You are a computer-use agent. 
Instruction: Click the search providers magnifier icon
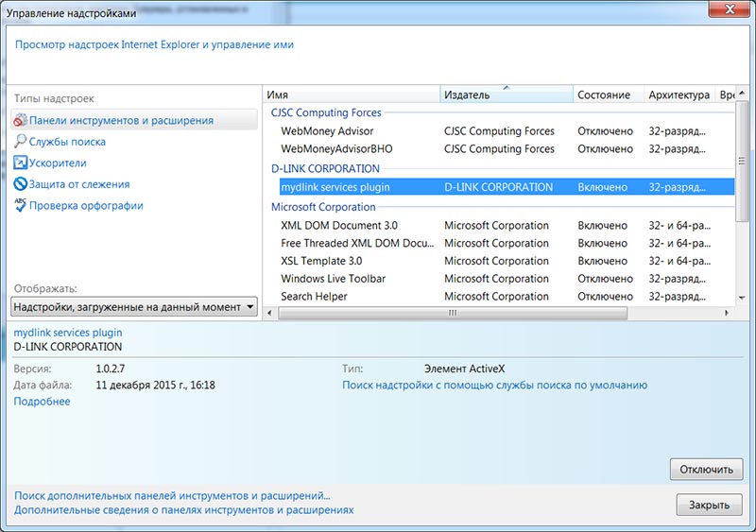tap(20, 142)
